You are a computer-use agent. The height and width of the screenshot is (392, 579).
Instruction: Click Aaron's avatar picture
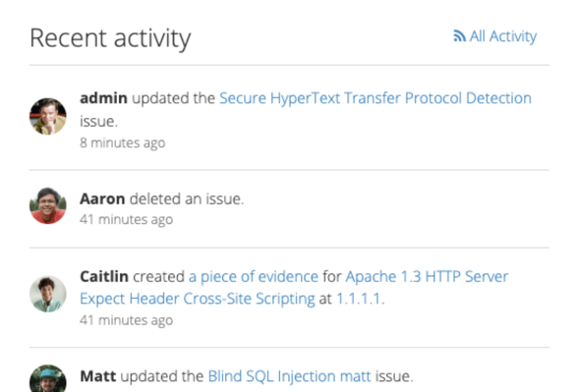coord(48,205)
